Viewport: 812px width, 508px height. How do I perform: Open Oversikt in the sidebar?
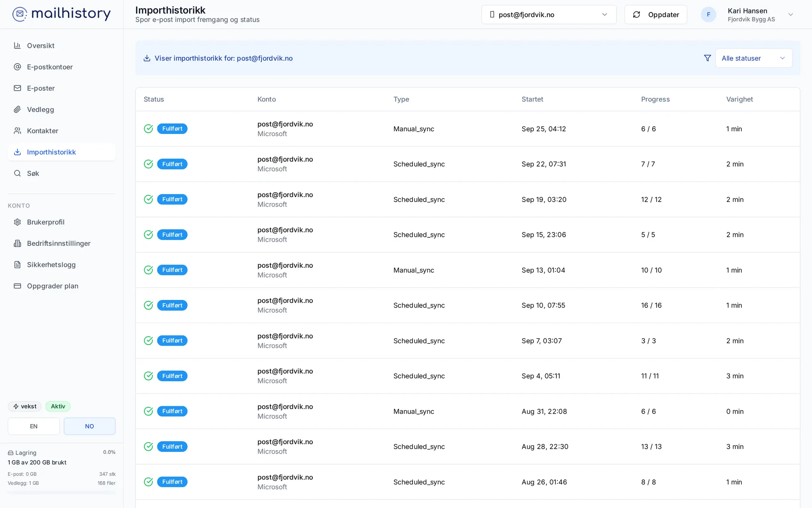(x=62, y=46)
